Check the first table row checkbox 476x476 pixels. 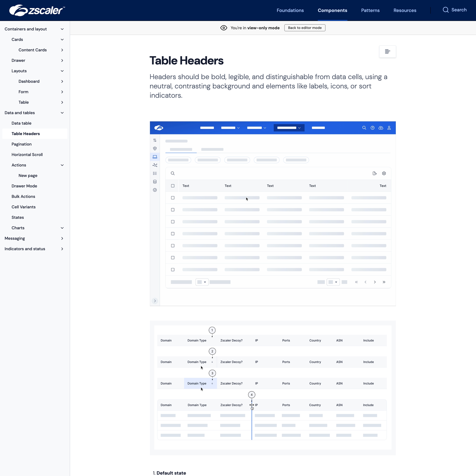tap(173, 198)
